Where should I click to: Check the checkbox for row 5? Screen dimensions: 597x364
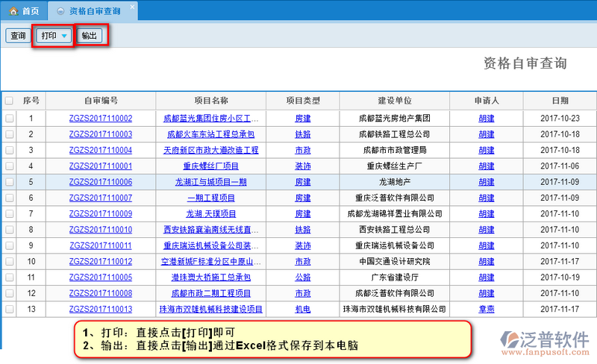click(9, 181)
